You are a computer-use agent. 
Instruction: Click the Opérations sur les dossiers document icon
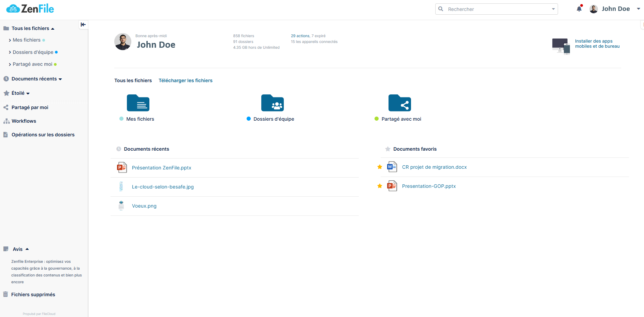[5, 135]
